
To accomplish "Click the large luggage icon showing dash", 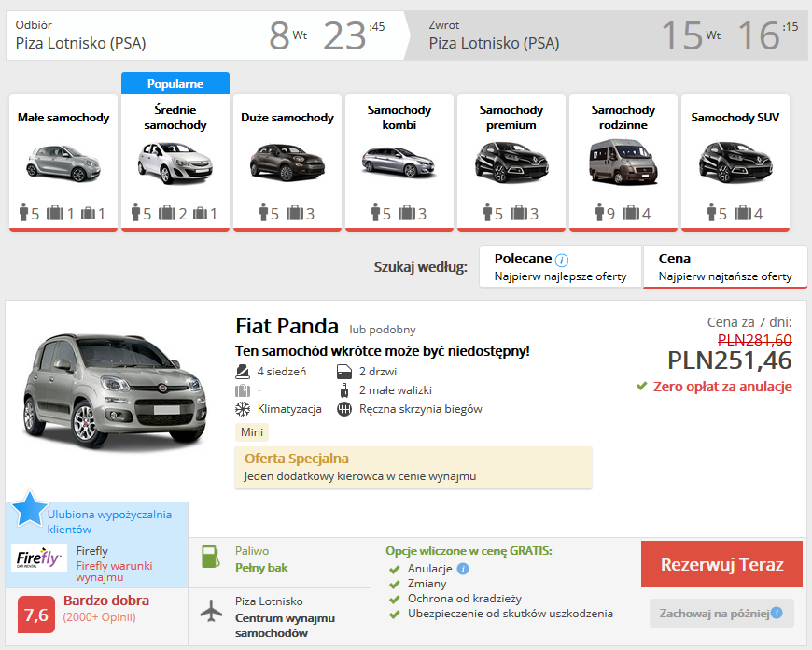I will click(x=243, y=390).
